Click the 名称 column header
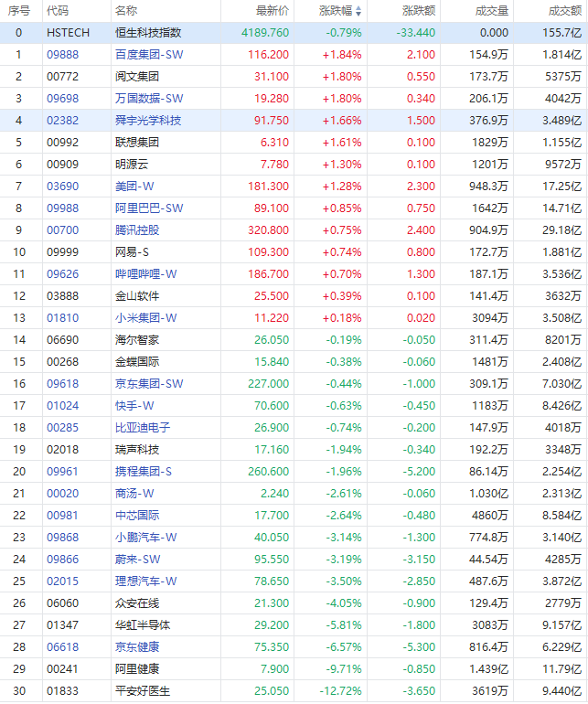 [x=126, y=11]
